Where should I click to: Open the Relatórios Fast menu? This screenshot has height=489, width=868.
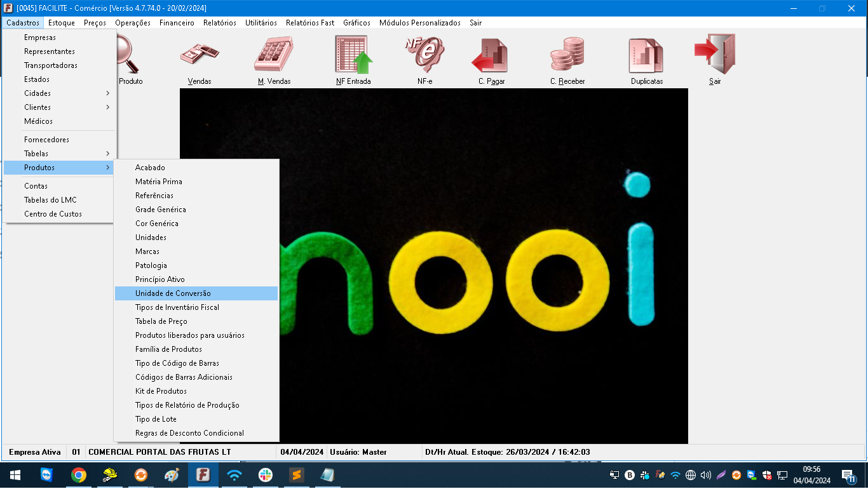(x=310, y=23)
